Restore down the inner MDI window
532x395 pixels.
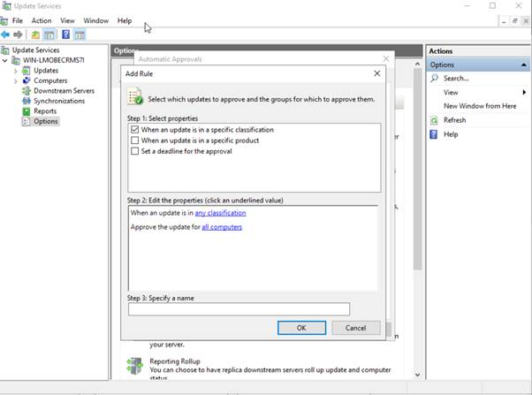(x=514, y=21)
